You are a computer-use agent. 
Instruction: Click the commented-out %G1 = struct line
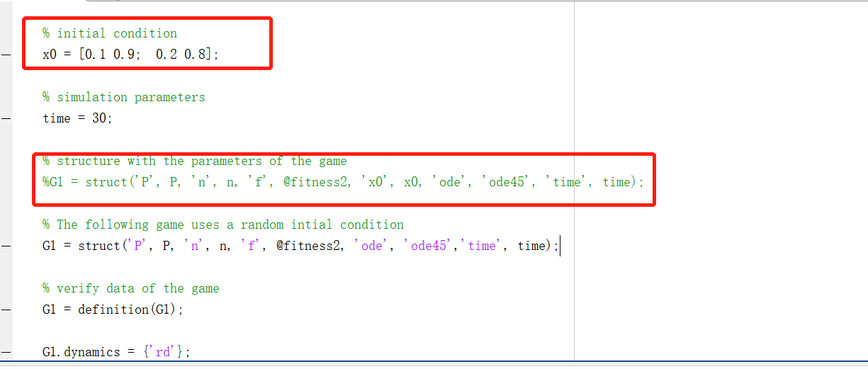tap(344, 182)
